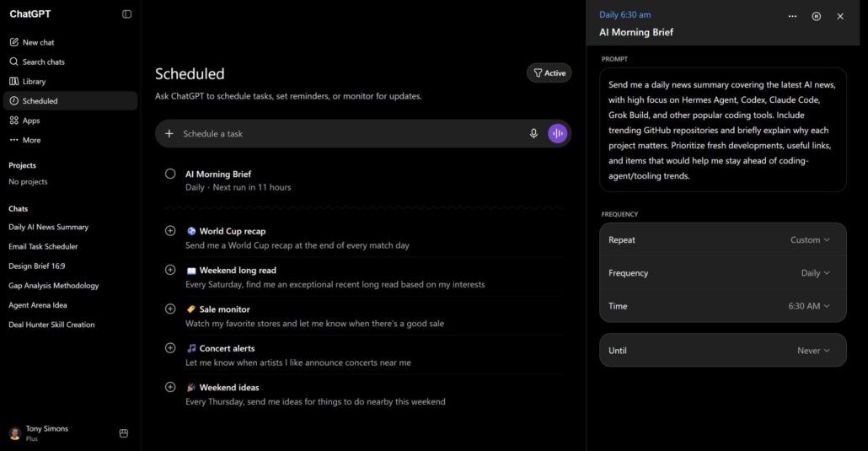Add the Sale monitor suggestion
The image size is (868, 451).
click(170, 309)
